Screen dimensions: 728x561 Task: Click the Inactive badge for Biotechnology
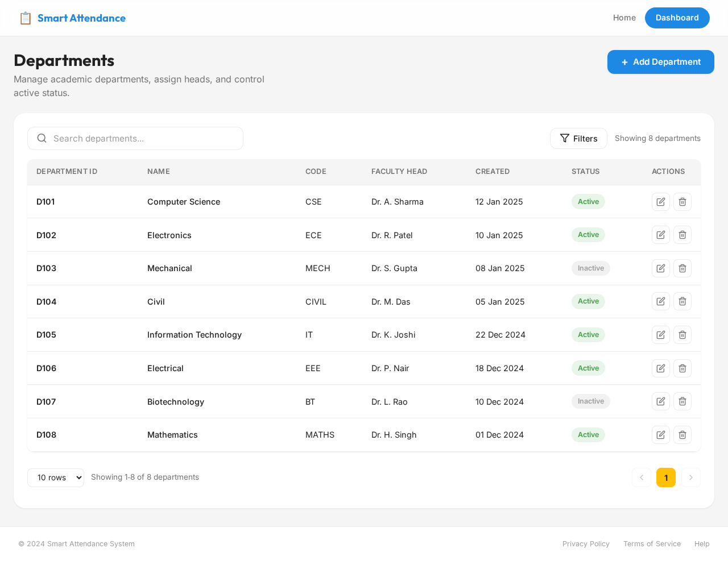591,401
